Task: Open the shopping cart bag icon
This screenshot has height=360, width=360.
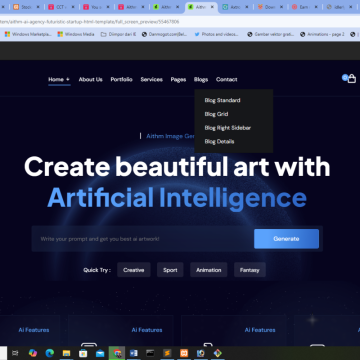Action: click(x=352, y=79)
